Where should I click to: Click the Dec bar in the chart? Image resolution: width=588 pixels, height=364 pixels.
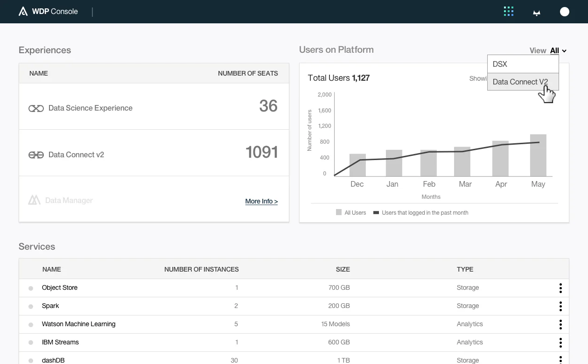[357, 165]
